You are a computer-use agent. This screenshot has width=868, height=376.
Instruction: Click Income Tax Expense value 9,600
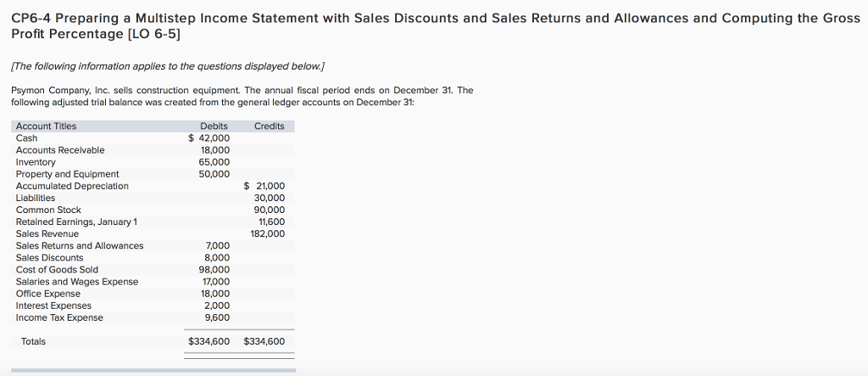point(217,317)
